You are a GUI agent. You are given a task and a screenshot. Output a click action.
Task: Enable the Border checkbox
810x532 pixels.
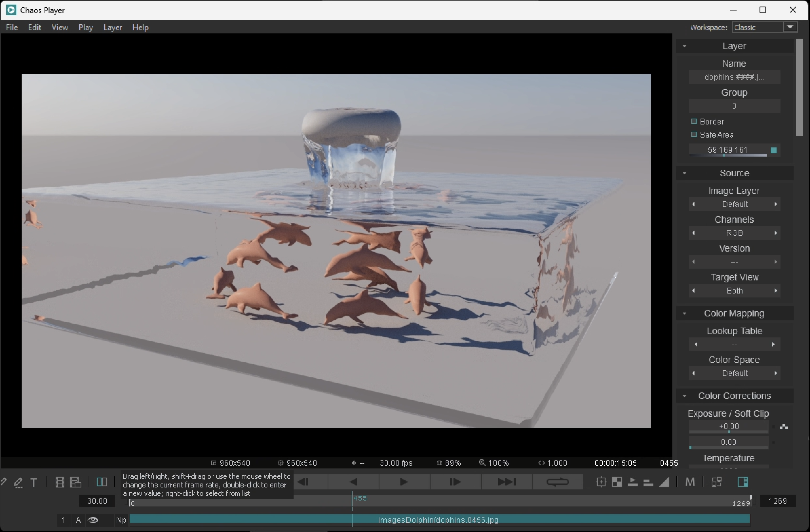click(x=694, y=122)
